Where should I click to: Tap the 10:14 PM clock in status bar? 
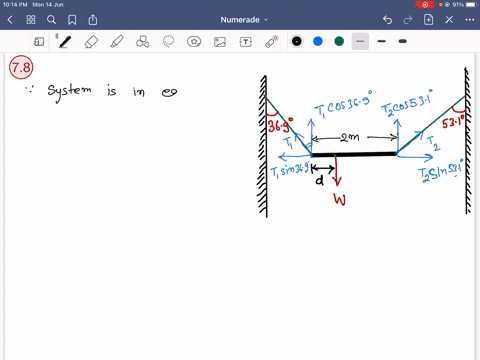(x=15, y=5)
